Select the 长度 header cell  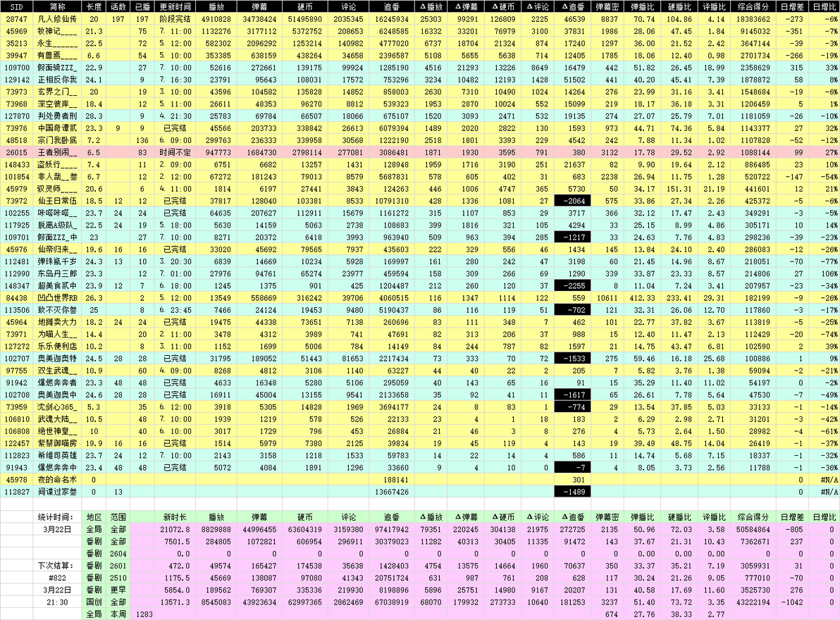coord(94,6)
